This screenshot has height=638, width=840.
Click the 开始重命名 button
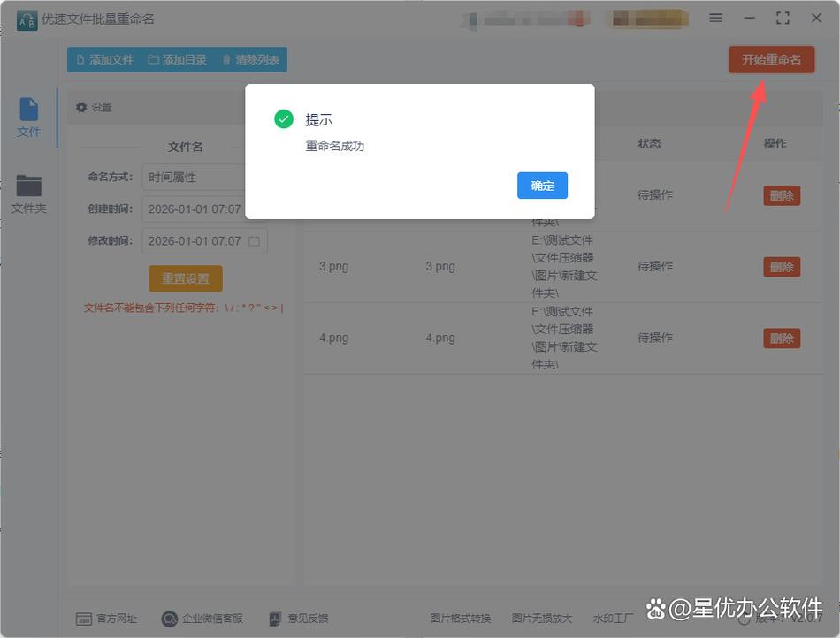(x=771, y=59)
